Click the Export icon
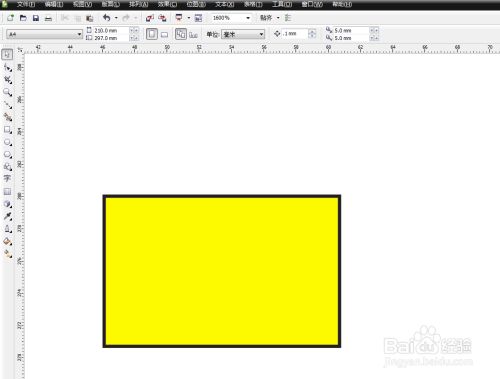The image size is (500, 379). tap(162, 18)
